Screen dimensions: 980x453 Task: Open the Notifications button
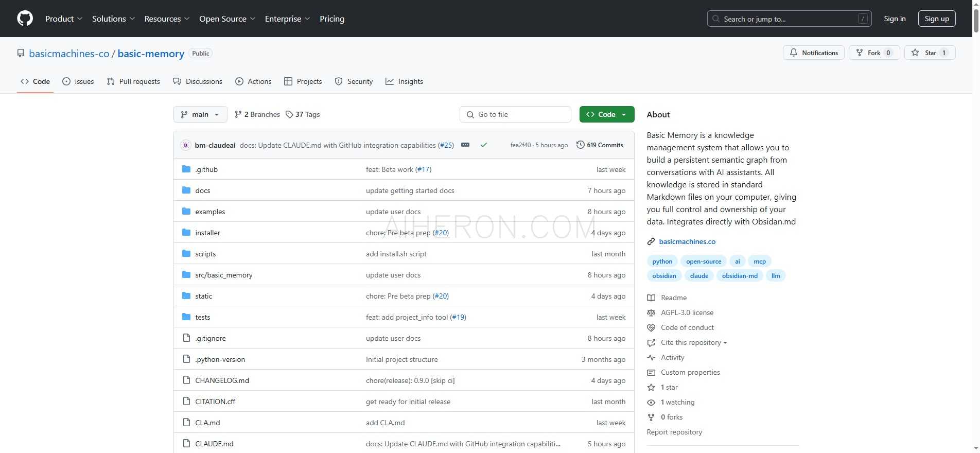click(x=813, y=53)
